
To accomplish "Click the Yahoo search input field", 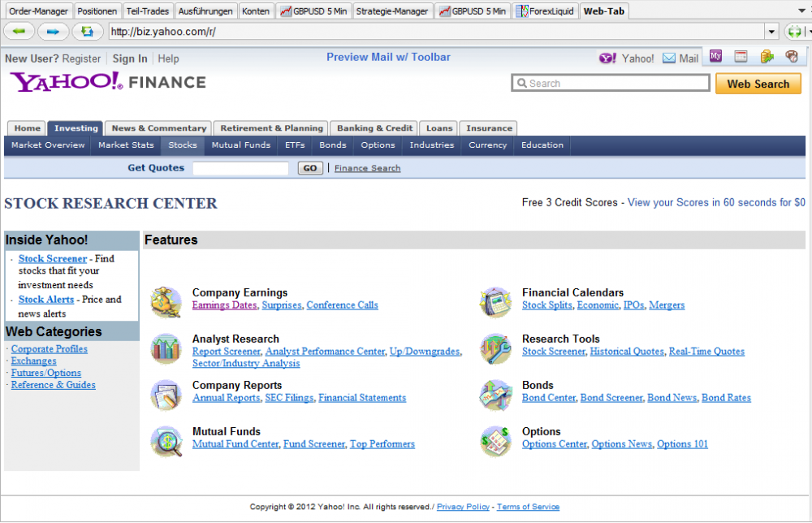I will (x=611, y=83).
